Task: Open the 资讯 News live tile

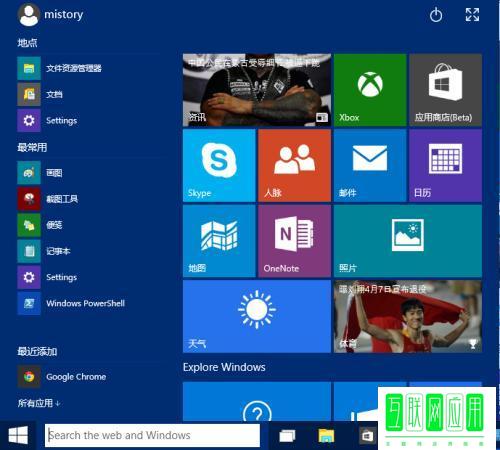Action: pyautogui.click(x=257, y=90)
